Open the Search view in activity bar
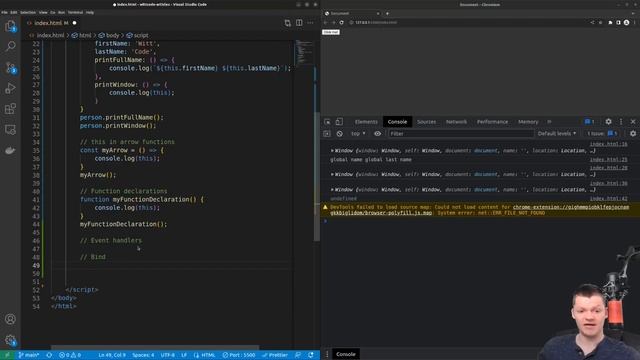The image size is (640, 360). [10, 46]
